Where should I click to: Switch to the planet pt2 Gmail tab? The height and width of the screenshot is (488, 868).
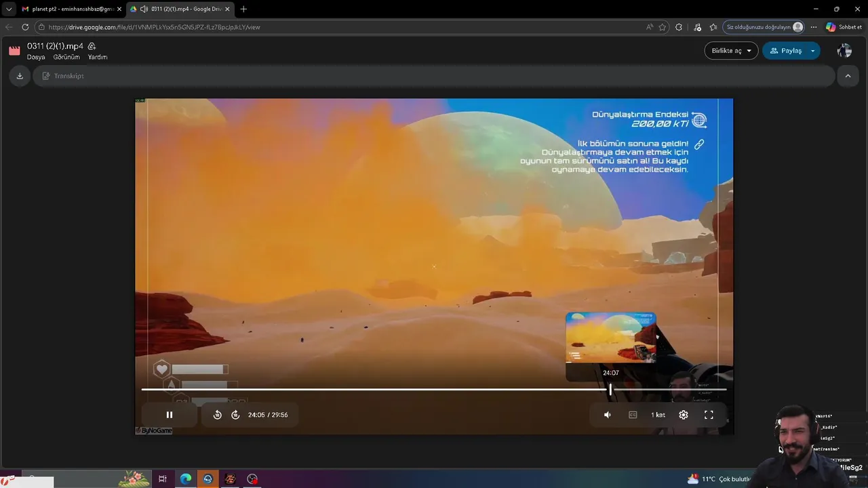[x=68, y=9]
